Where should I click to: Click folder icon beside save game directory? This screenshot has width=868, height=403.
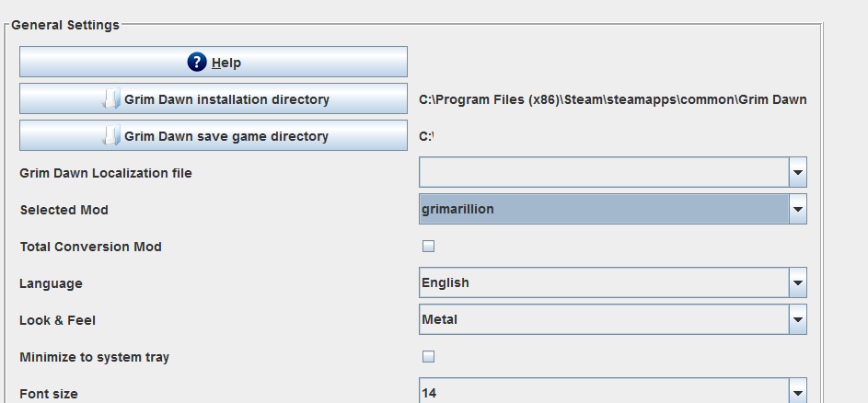coord(111,135)
